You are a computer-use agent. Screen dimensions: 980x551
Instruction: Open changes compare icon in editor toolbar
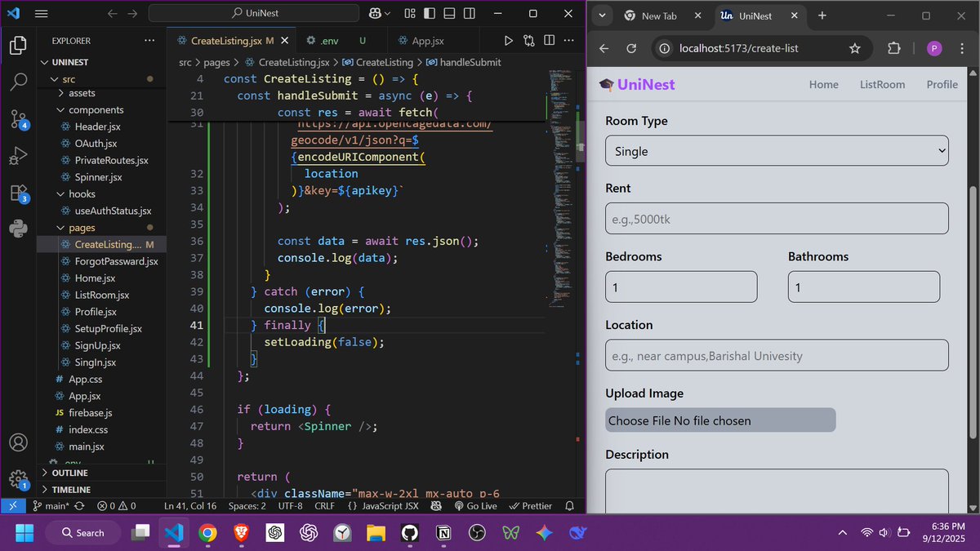click(x=529, y=41)
